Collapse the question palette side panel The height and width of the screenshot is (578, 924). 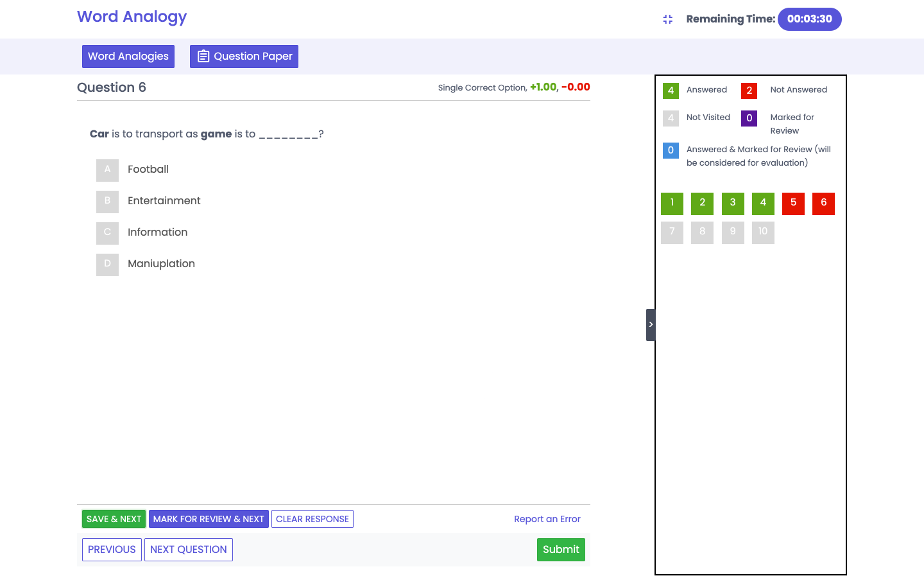coord(650,324)
